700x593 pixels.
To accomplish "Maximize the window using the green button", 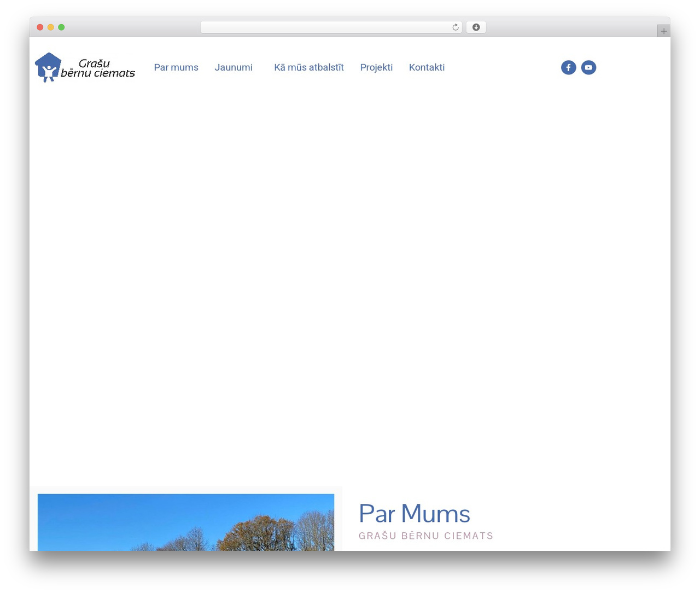I will pyautogui.click(x=61, y=27).
